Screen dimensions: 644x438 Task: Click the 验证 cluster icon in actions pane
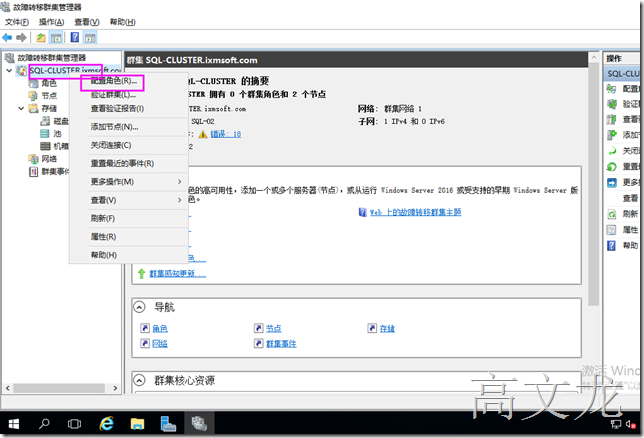pos(612,104)
